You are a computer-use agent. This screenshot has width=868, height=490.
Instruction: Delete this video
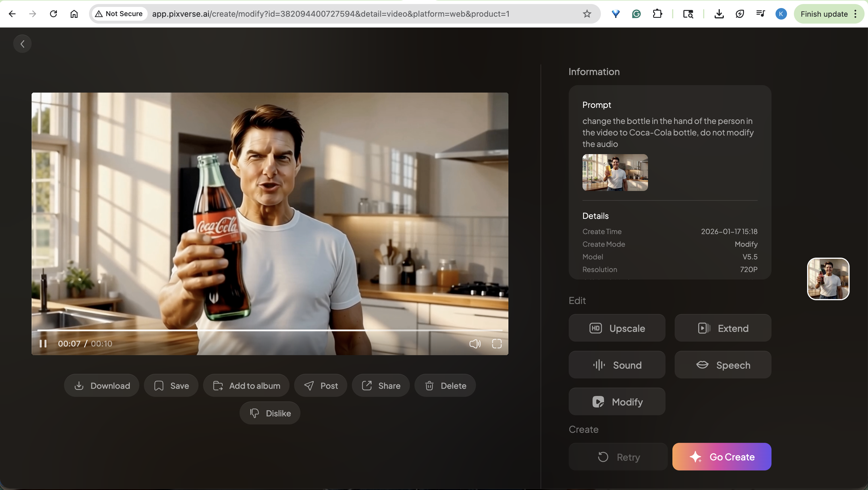pos(445,385)
